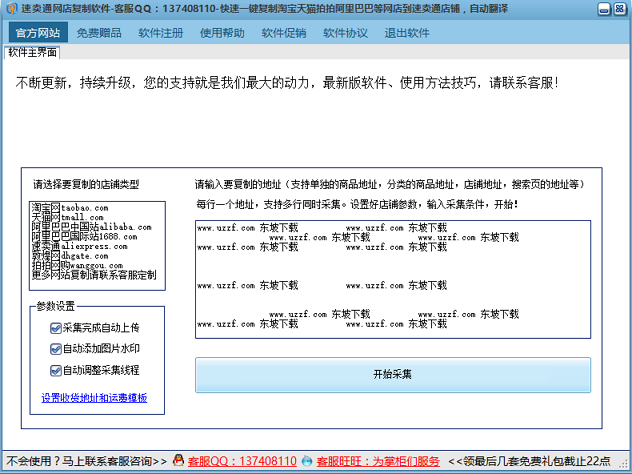
Task: Click the QQ penguin icon
Action: [x=178, y=460]
